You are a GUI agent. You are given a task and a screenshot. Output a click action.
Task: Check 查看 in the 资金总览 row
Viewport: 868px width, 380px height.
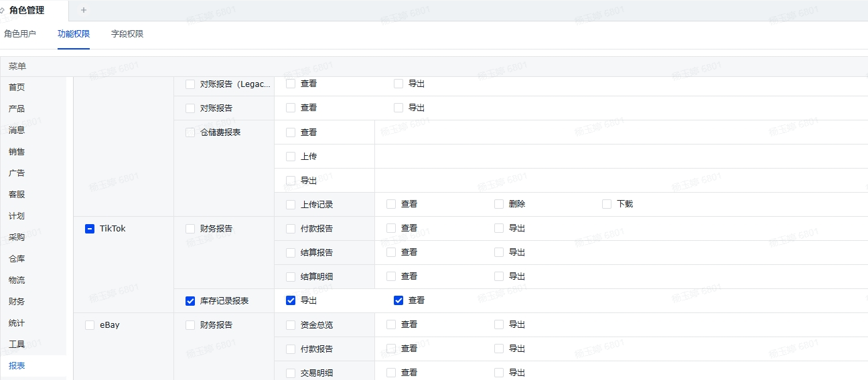[391, 324]
